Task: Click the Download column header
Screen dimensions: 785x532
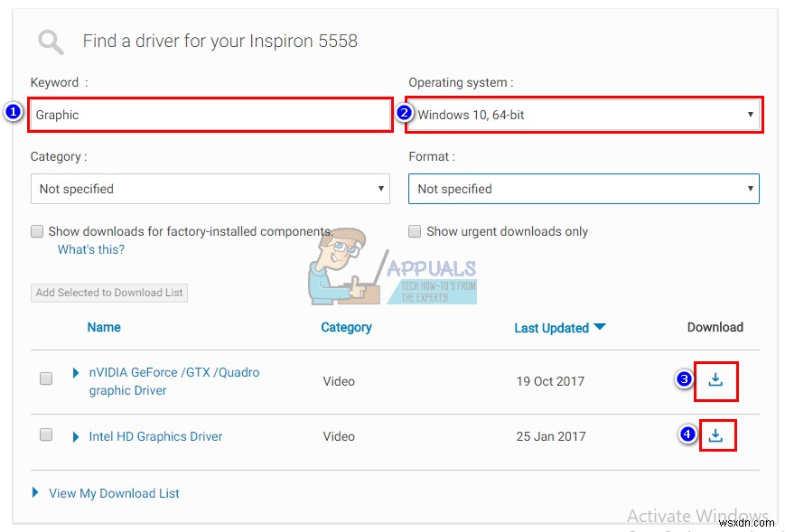Action: pyautogui.click(x=715, y=327)
